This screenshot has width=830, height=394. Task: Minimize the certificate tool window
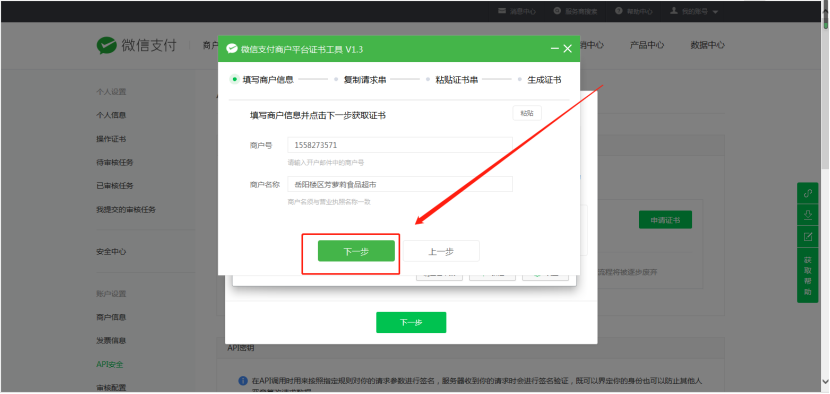555,49
